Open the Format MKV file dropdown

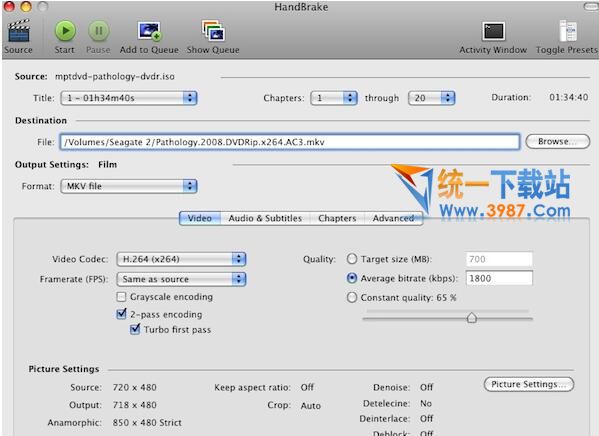point(129,186)
